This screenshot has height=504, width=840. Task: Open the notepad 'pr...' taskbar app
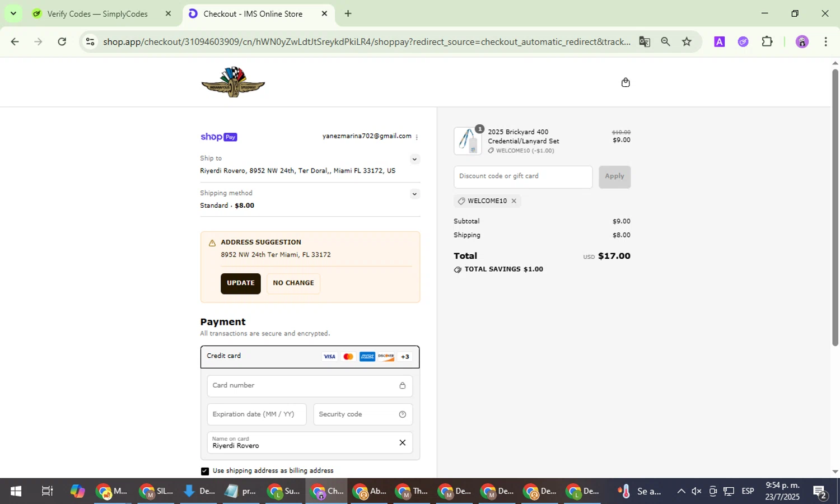[240, 492]
